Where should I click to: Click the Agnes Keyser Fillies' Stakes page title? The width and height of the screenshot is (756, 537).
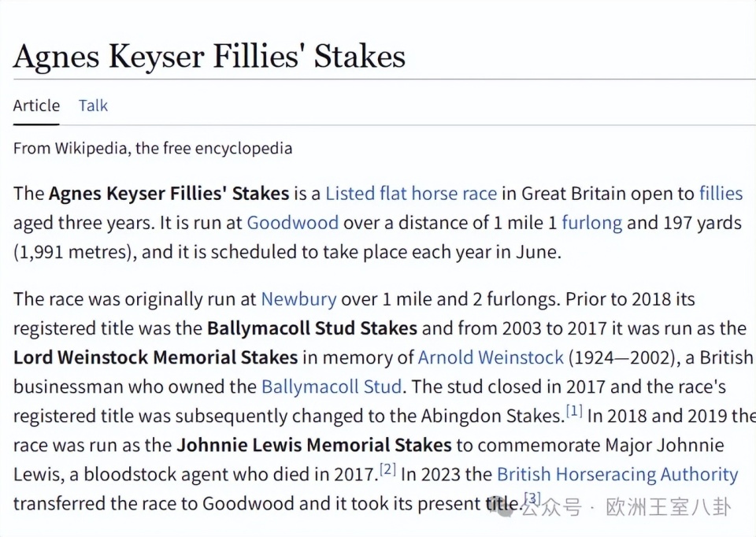tap(209, 56)
